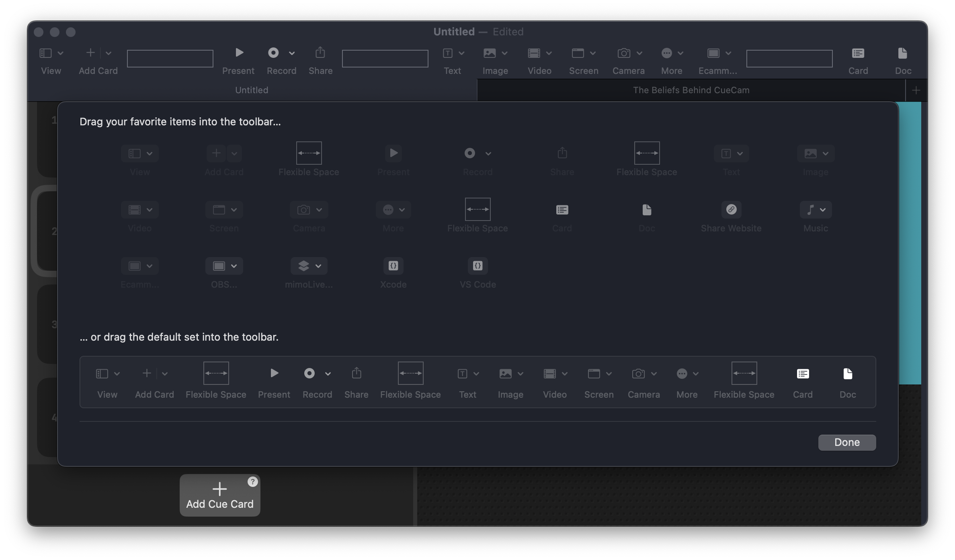Click the Done button

pyautogui.click(x=847, y=442)
